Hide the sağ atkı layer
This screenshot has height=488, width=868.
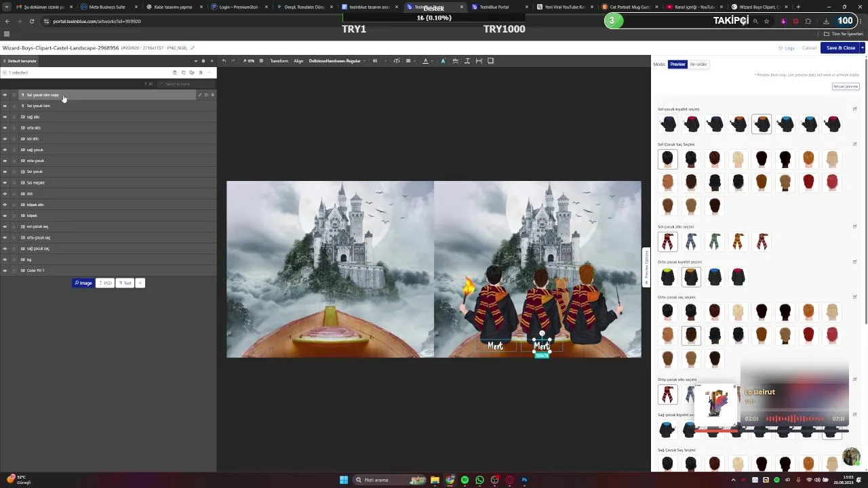pos(5,117)
